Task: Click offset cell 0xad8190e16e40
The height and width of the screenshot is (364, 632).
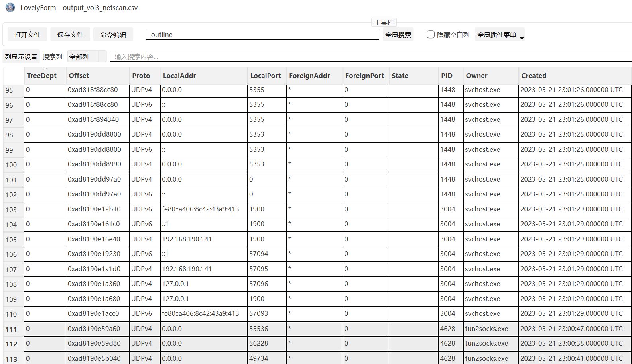Action: pos(98,239)
